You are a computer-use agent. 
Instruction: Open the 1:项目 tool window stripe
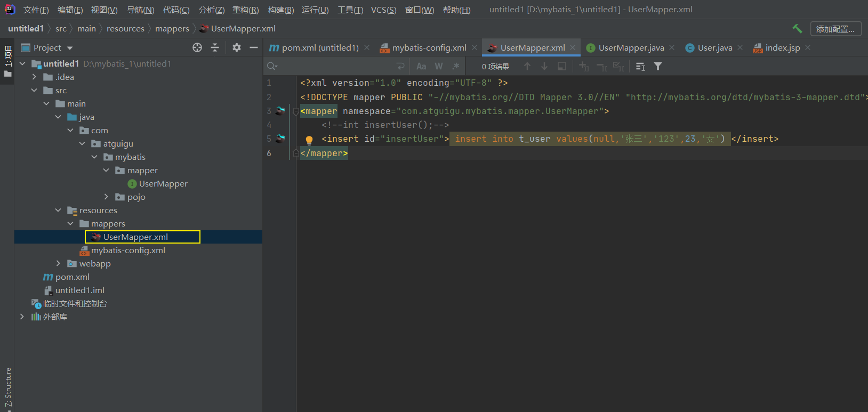point(7,60)
